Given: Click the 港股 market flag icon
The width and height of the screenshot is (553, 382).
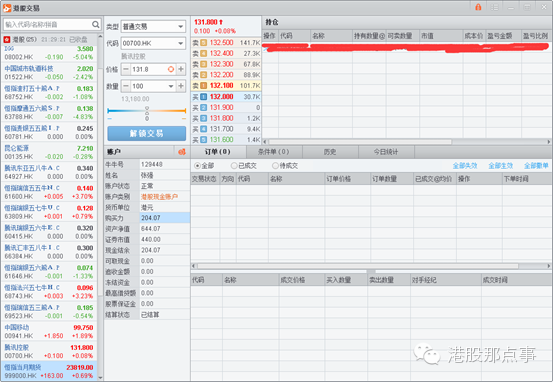Looking at the screenshot, I should (7, 39).
